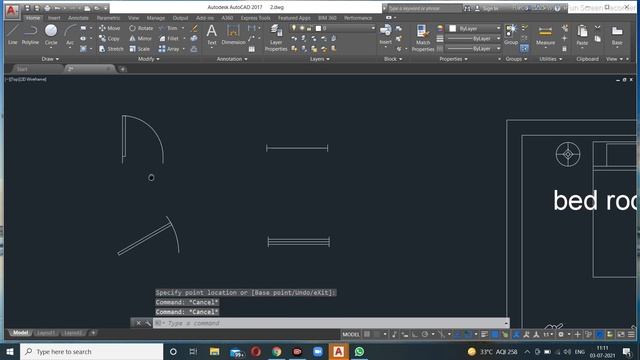
Task: Open Chrome from the taskbar
Action: coord(277,351)
